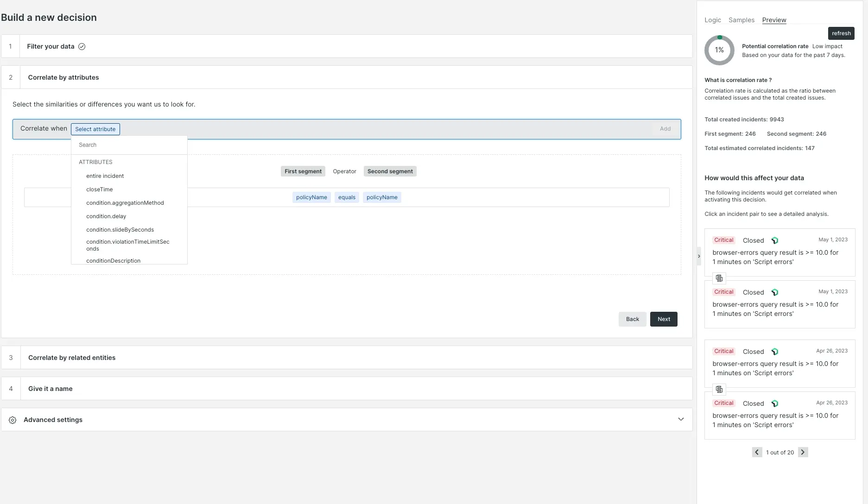868x504 pixels.
Task: Choose the entire incident attribute
Action: [105, 176]
